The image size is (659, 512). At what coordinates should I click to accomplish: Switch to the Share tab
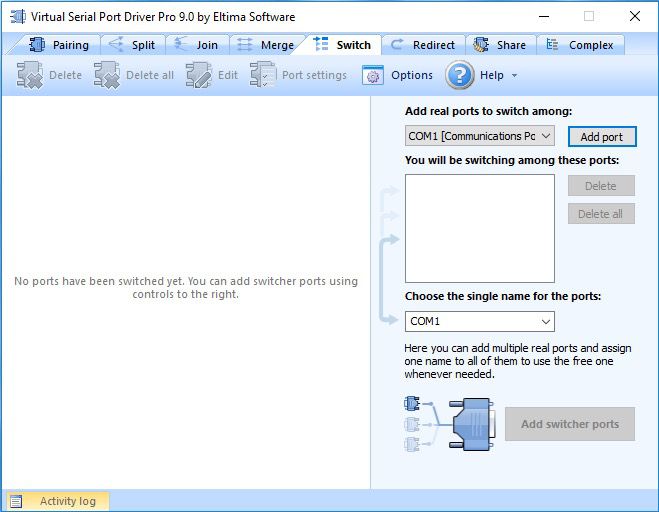click(500, 45)
